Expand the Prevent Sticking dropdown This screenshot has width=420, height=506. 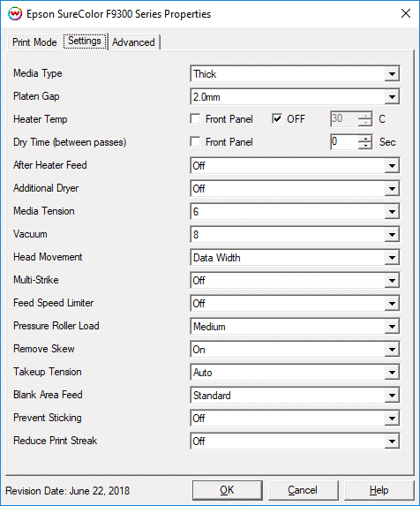coord(295,418)
